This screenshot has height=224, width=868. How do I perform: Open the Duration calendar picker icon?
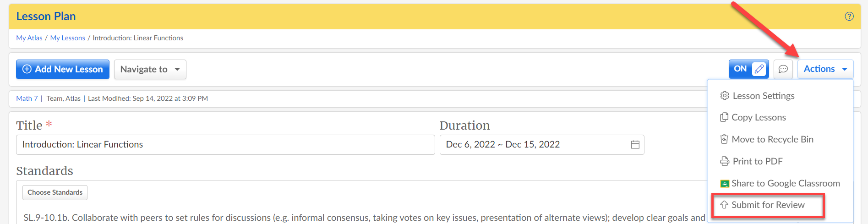[635, 145]
